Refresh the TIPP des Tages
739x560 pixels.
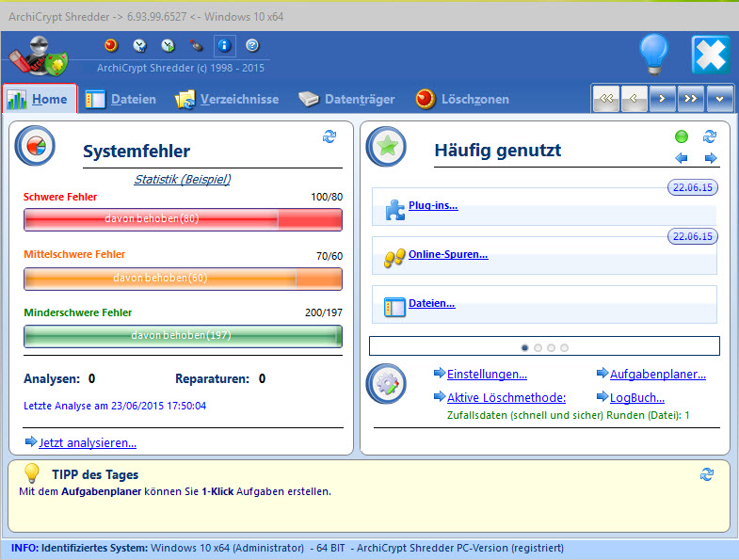[x=707, y=474]
